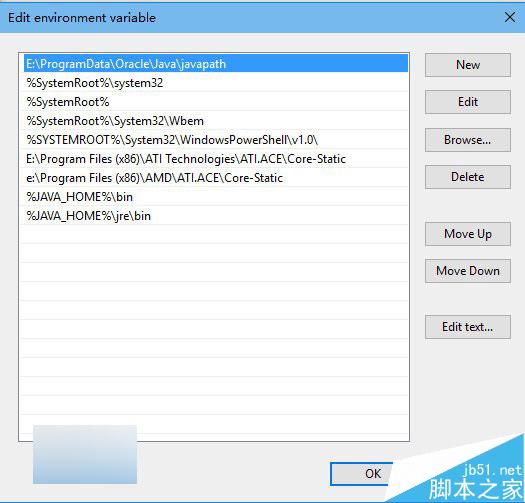This screenshot has height=503, width=525.
Task: Select the E:\ProgramData\Oracle\Java\javapath entry
Action: tap(216, 64)
